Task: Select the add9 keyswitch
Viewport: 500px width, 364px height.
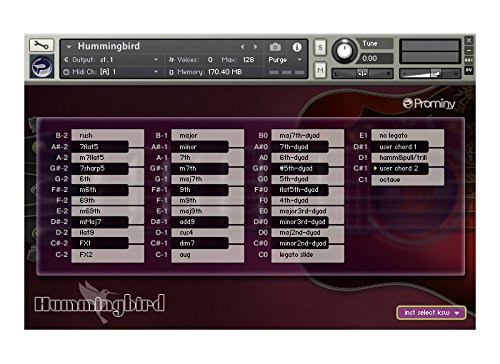Action: tap(200, 222)
